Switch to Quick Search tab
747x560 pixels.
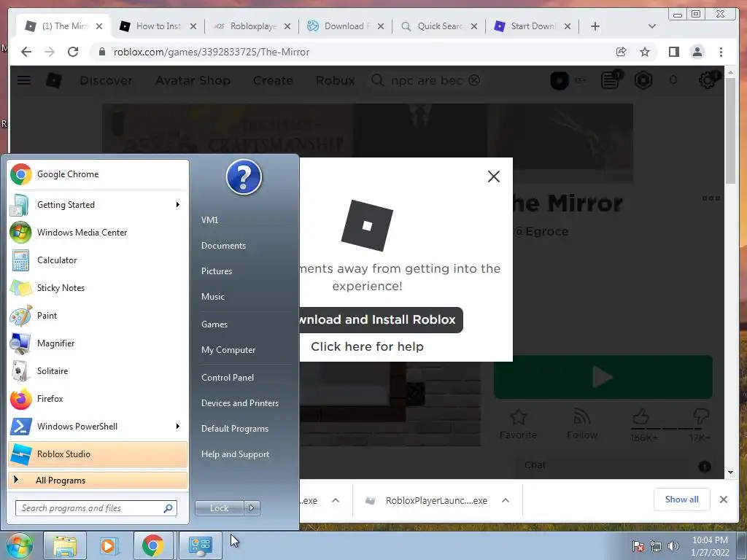(x=438, y=26)
